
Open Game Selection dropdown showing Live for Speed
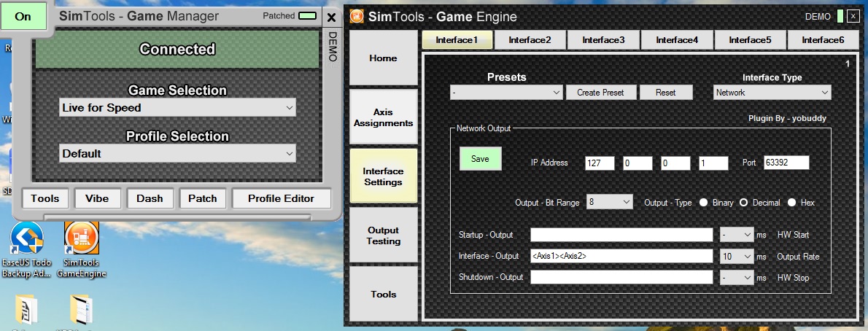(x=177, y=107)
